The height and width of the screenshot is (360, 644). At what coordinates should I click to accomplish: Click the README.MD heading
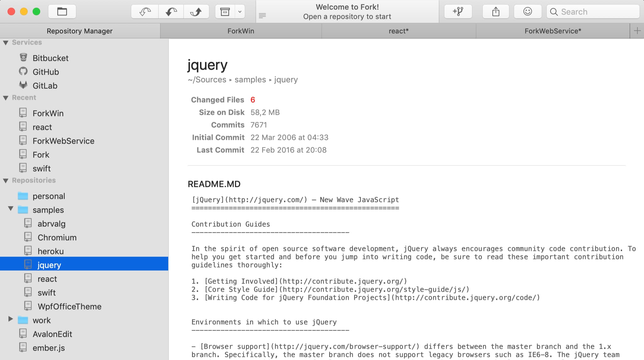coord(214,184)
